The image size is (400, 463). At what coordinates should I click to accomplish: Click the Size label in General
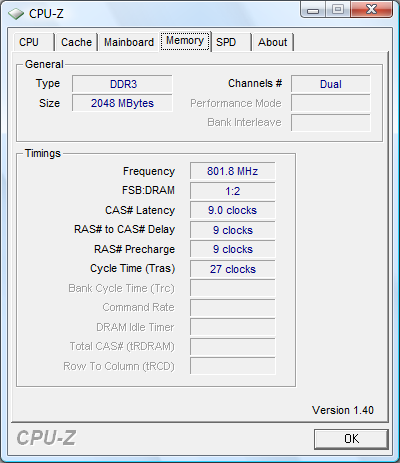point(49,103)
